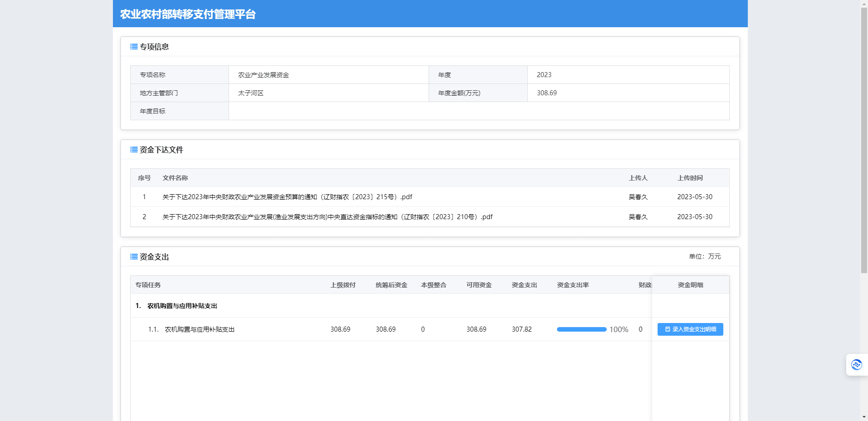This screenshot has width=868, height=421.
Task: Click the 专项任务 column header
Action: [148, 285]
